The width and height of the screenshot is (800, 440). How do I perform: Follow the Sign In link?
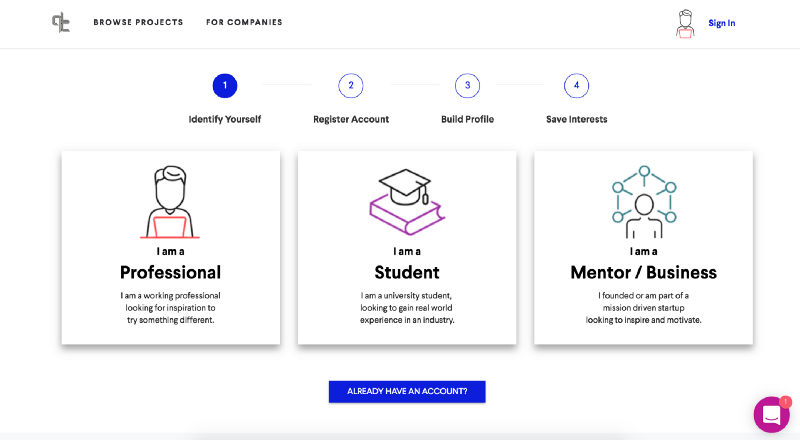click(x=721, y=23)
